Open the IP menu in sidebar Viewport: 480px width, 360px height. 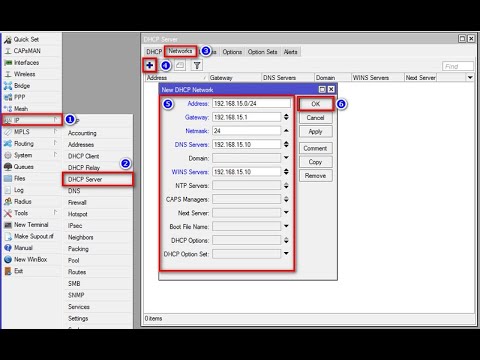pyautogui.click(x=32, y=120)
